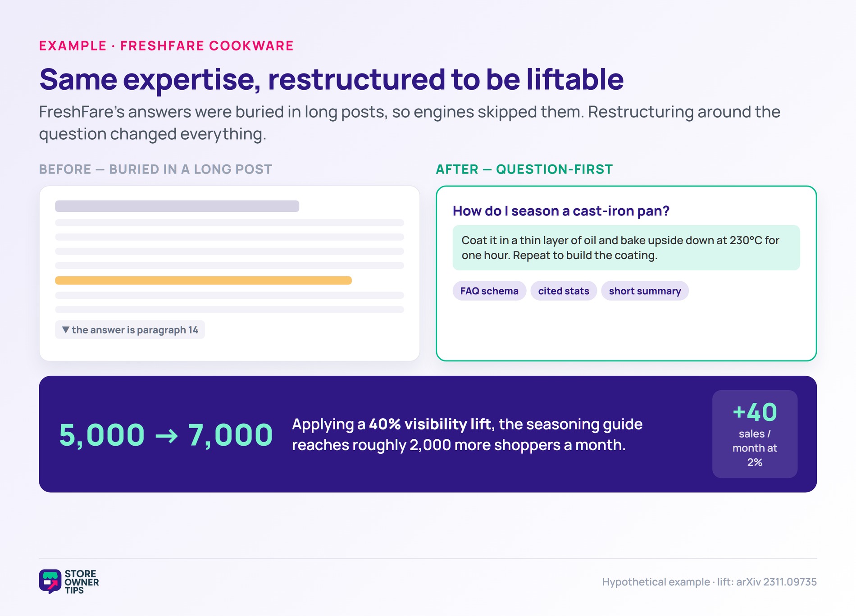Click the down triangle beside paragraph 14 note
856x616 pixels.
pyautogui.click(x=66, y=330)
